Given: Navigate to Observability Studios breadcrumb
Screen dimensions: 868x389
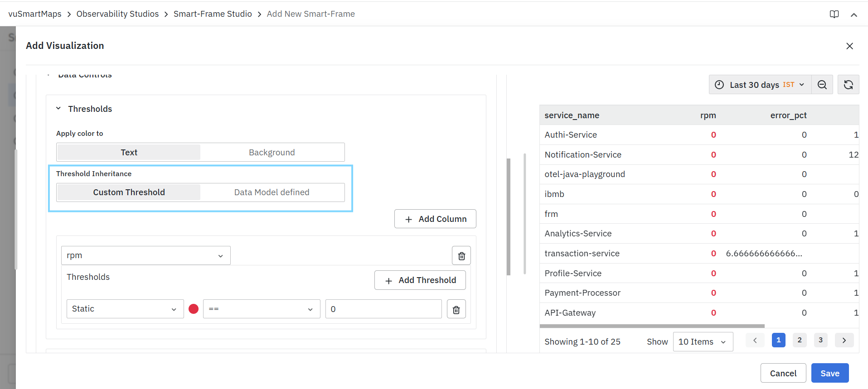Looking at the screenshot, I should click(x=118, y=14).
